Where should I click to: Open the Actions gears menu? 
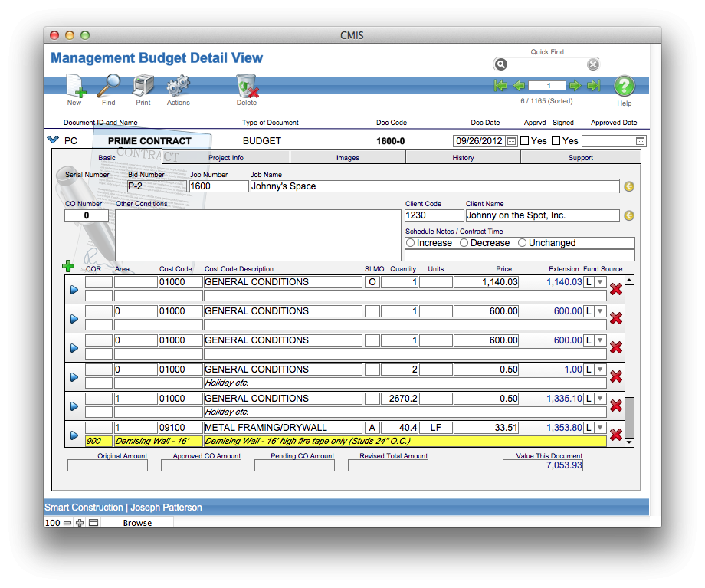(177, 87)
